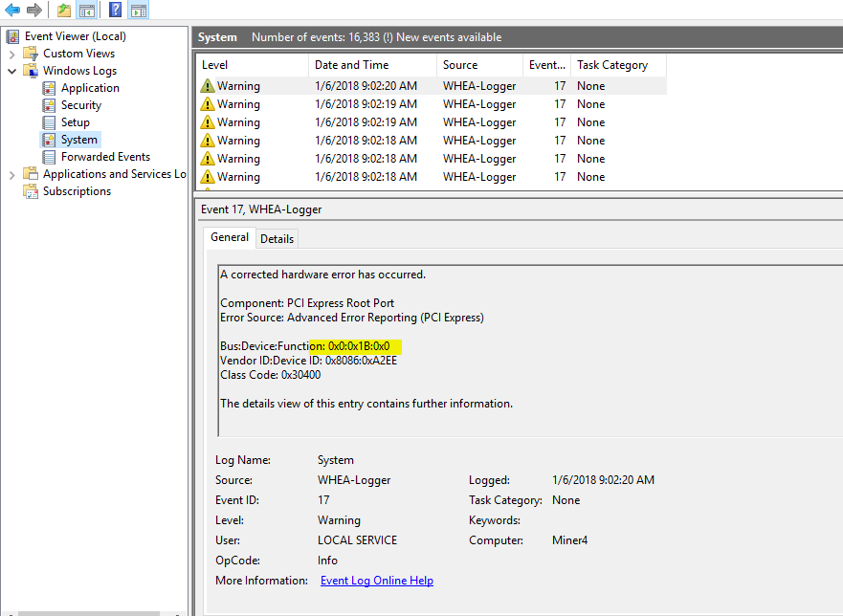The image size is (843, 616).
Task: Expand Applications and Services Logs node
Action: [11, 174]
